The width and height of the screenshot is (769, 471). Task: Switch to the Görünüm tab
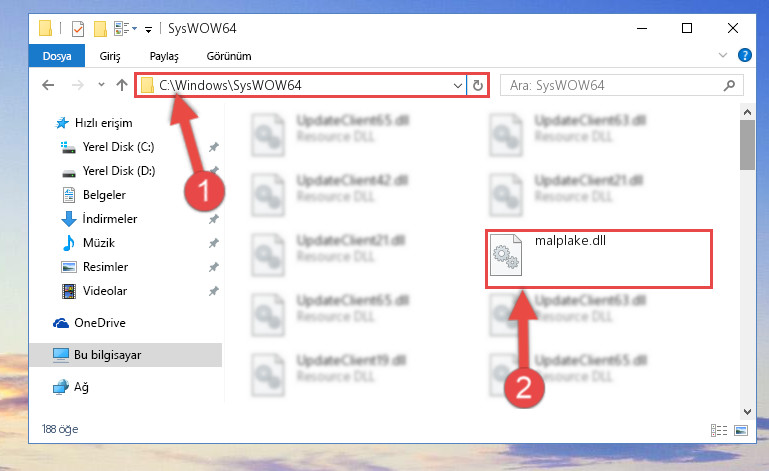click(x=229, y=56)
